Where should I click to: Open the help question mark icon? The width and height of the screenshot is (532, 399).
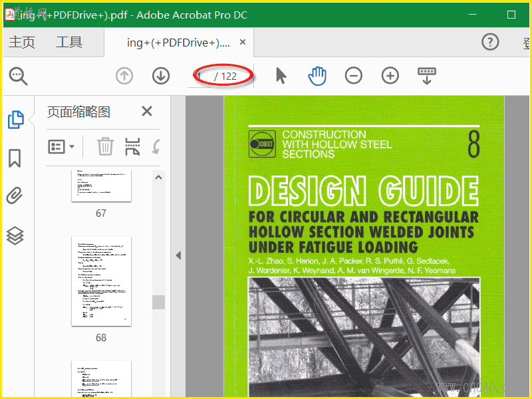pos(490,42)
